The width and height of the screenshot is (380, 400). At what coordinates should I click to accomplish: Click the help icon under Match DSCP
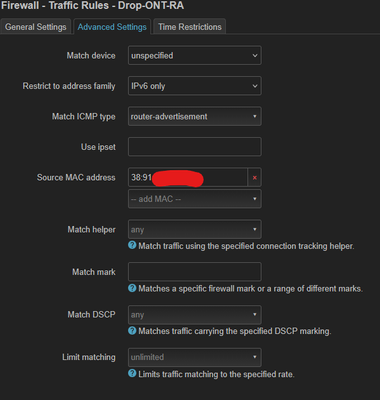[132, 330]
